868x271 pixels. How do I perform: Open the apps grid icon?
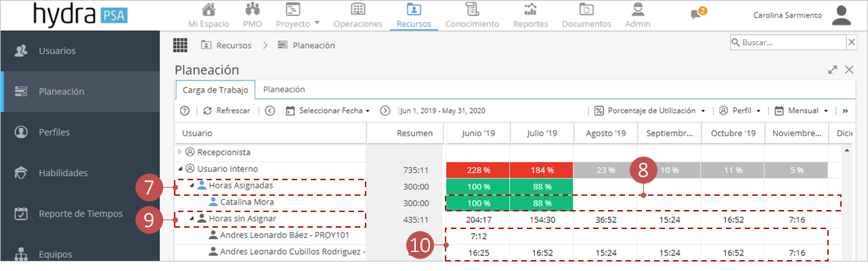180,45
